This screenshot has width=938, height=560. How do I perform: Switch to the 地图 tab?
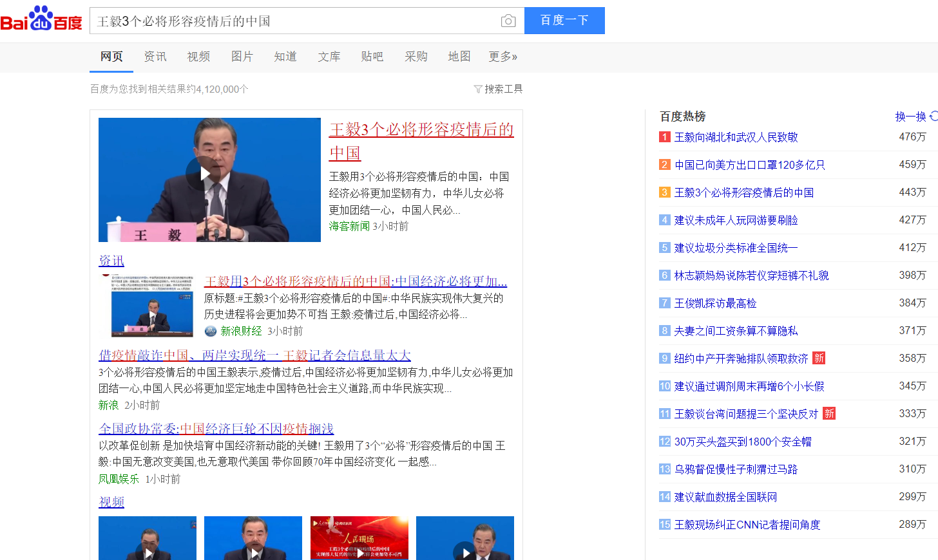(x=459, y=57)
